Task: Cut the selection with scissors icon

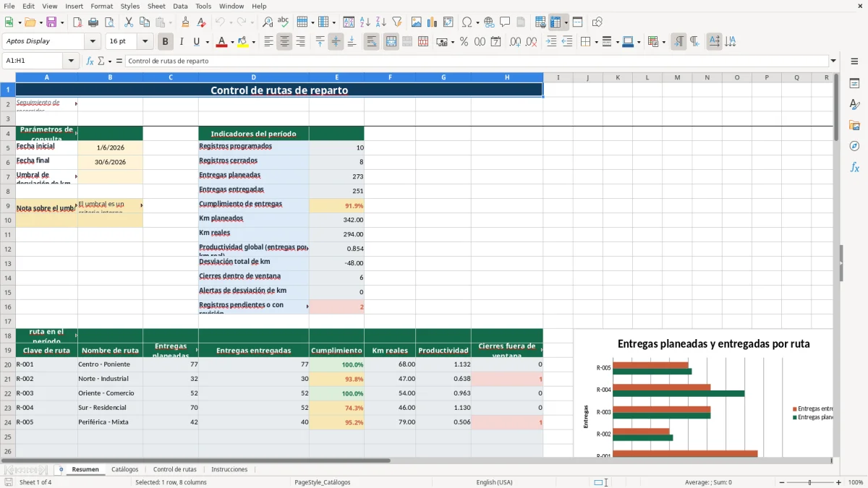Action: (x=128, y=22)
